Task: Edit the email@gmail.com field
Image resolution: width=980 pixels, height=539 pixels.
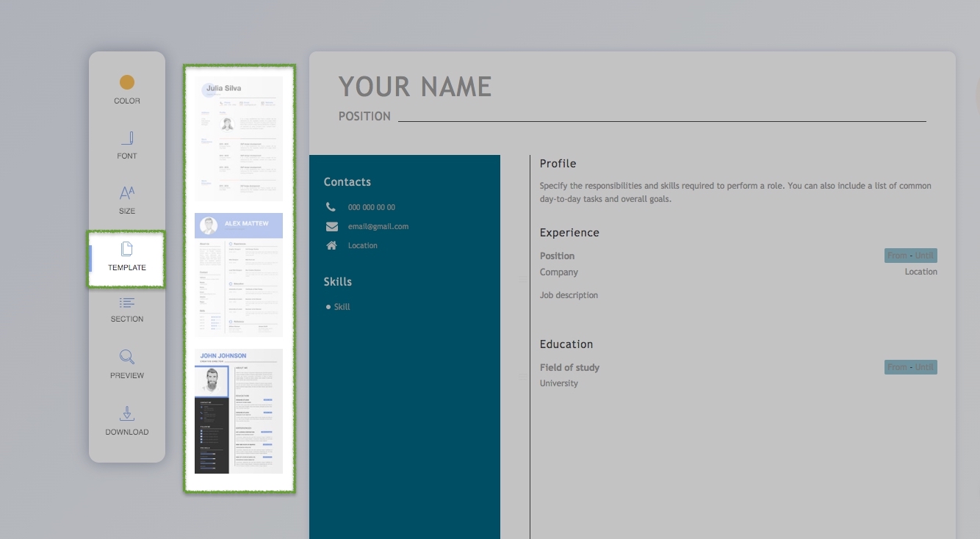Action: [378, 226]
